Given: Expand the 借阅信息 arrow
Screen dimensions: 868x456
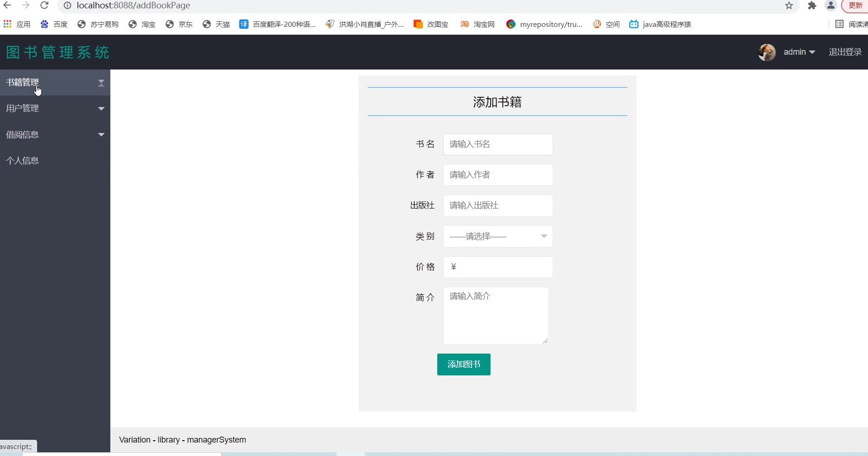Looking at the screenshot, I should 101,135.
